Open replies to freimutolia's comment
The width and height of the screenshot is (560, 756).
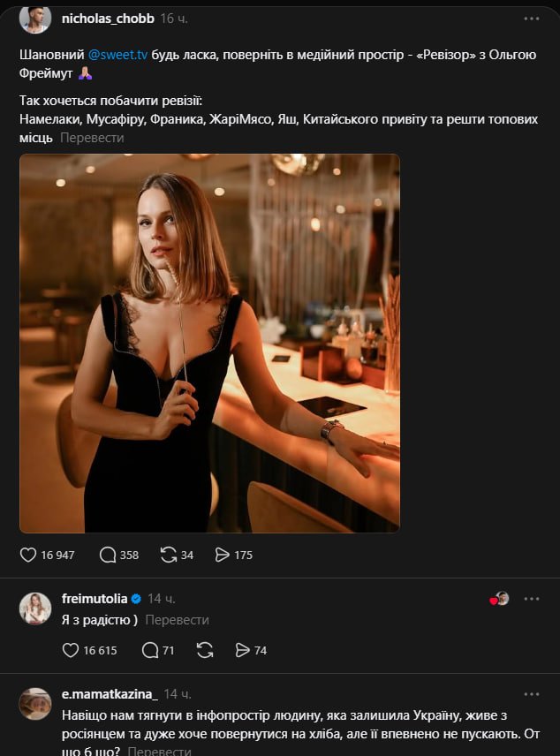(151, 650)
